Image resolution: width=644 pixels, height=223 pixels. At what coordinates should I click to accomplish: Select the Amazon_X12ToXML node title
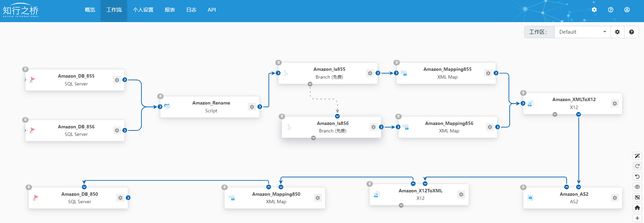[420, 191]
